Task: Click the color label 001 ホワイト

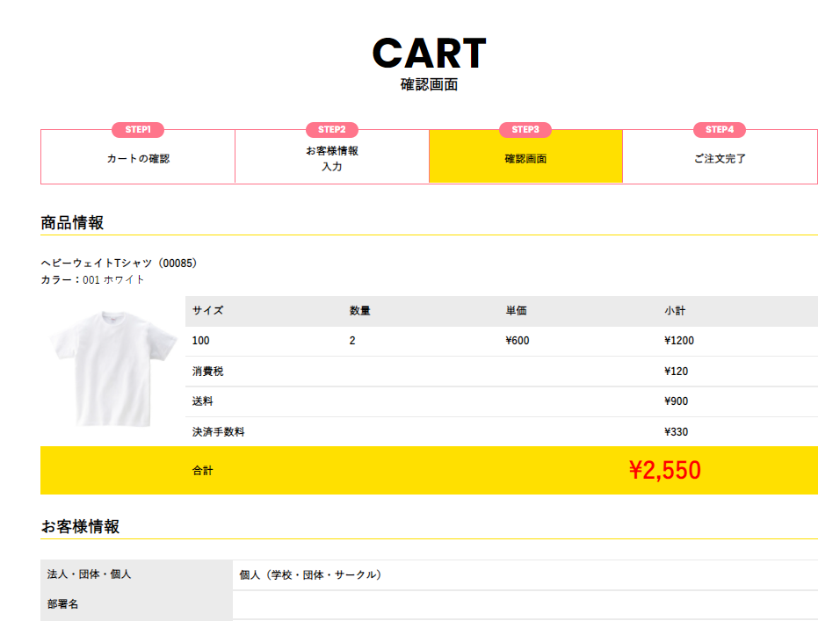Action: [x=113, y=279]
